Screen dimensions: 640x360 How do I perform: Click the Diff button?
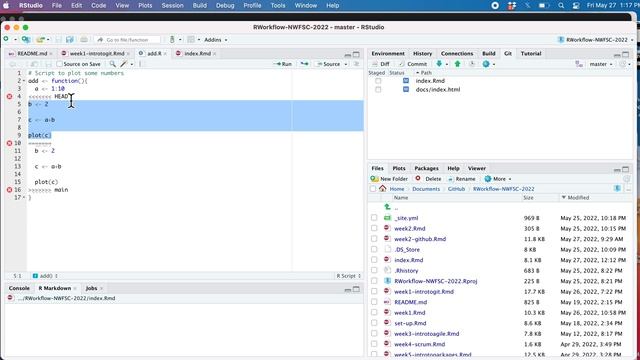click(x=381, y=64)
